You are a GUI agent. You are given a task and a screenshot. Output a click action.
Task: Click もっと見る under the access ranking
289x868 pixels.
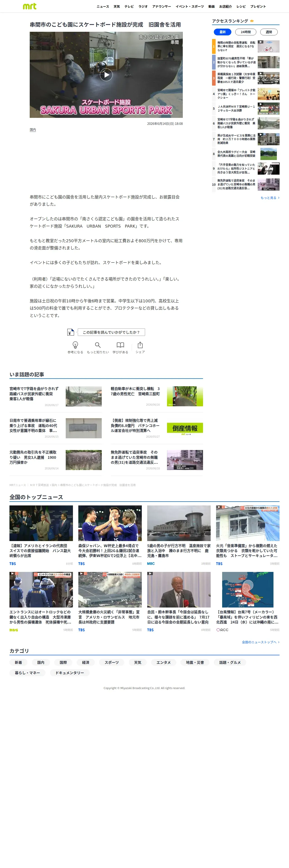pos(270,198)
